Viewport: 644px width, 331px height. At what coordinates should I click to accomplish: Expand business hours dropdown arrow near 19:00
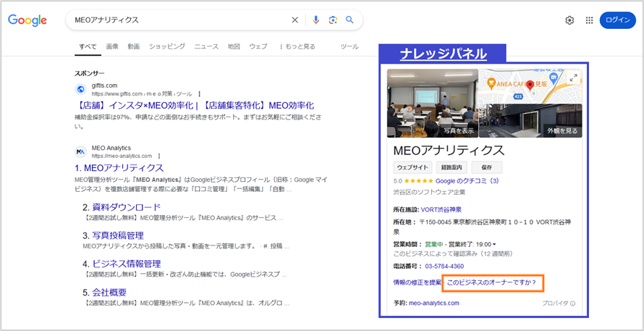494,244
